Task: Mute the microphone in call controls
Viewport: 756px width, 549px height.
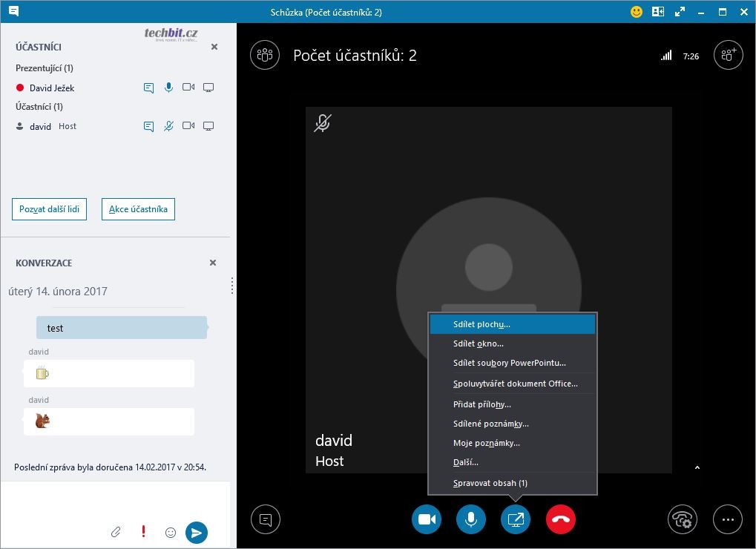Action: click(x=470, y=519)
